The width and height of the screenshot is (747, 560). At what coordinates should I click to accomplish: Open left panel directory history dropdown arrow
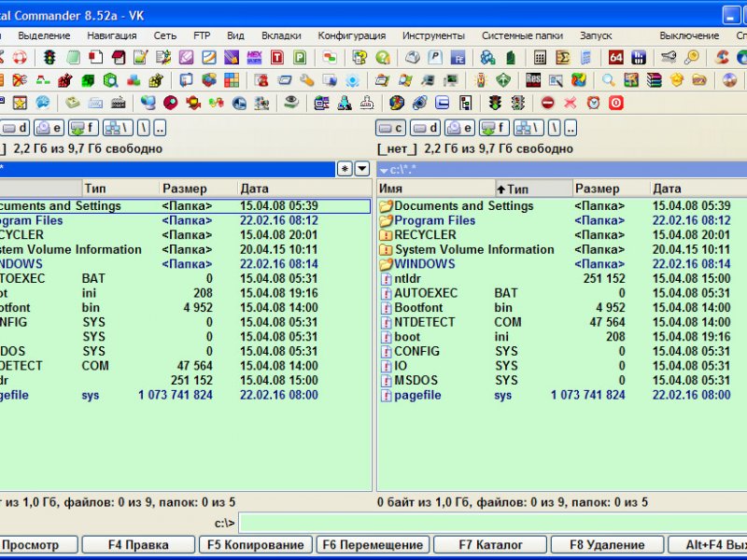[362, 169]
